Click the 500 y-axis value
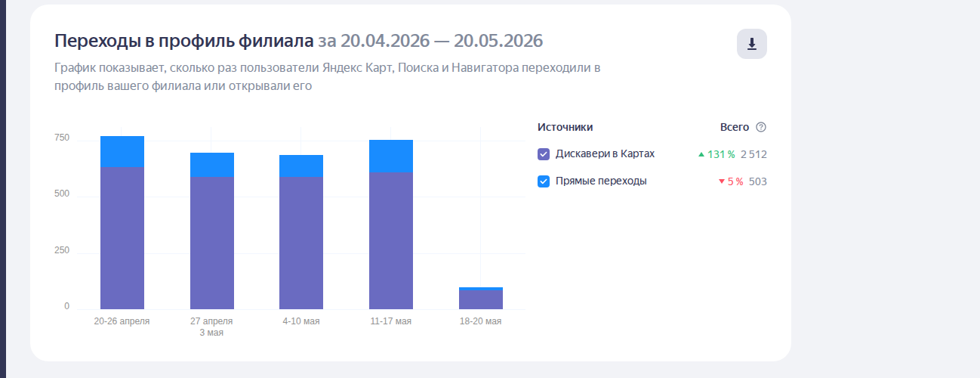Image resolution: width=980 pixels, height=378 pixels. click(x=62, y=194)
